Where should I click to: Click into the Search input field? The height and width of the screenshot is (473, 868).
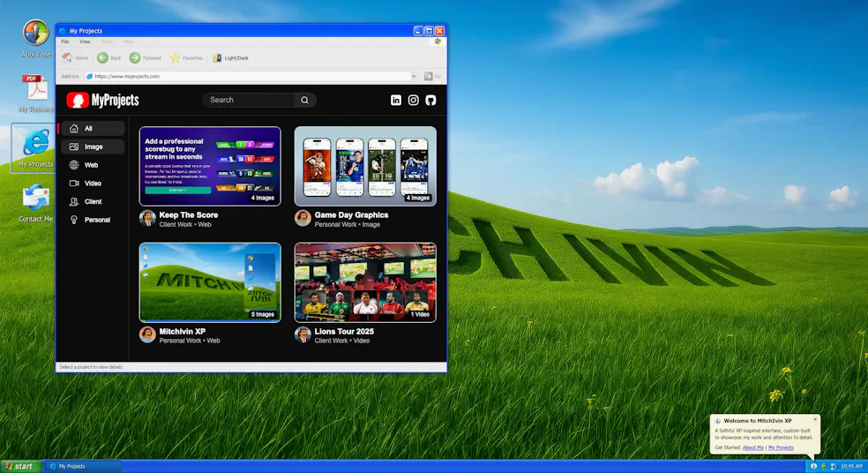[251, 101]
